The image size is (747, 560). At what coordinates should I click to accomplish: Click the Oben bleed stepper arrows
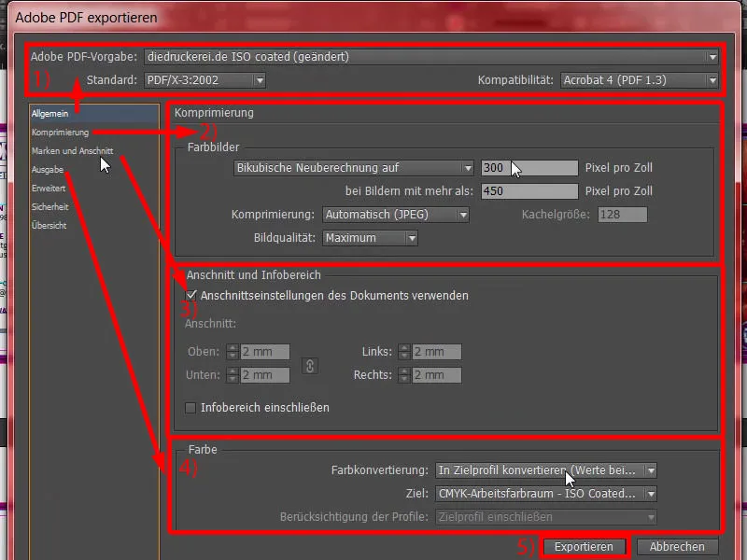(x=233, y=352)
